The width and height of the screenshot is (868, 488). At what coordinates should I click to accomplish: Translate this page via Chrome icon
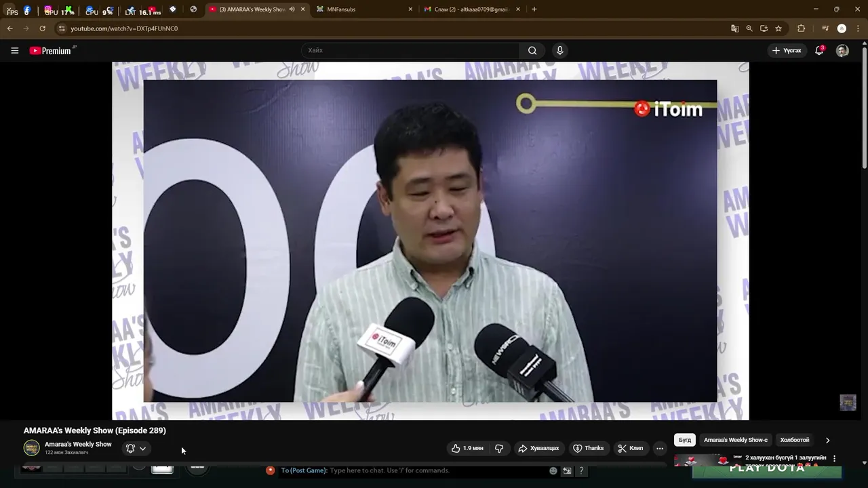pyautogui.click(x=734, y=28)
